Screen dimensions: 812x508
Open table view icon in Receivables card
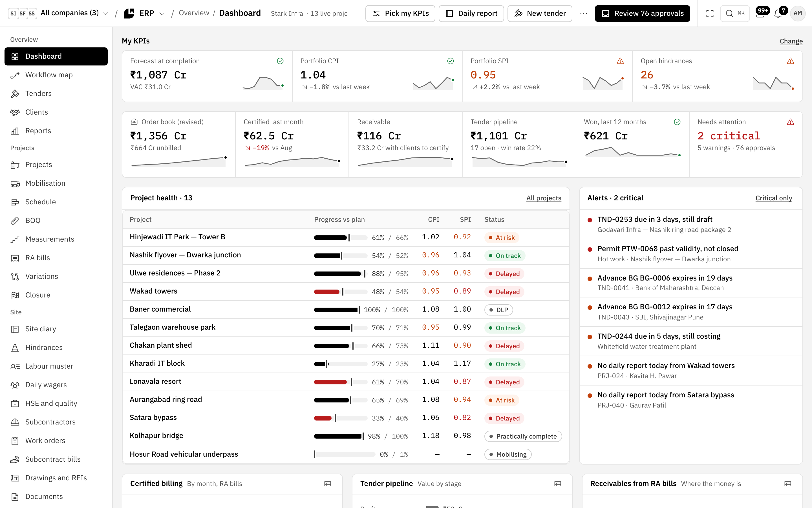tap(788, 484)
